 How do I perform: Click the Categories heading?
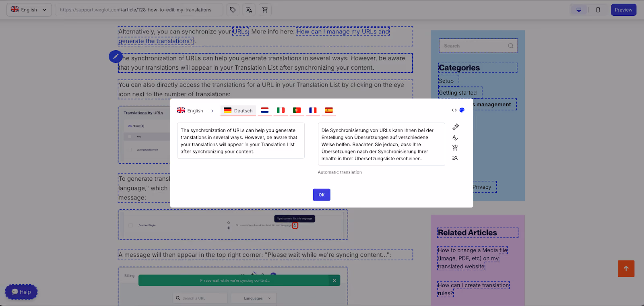tap(459, 68)
